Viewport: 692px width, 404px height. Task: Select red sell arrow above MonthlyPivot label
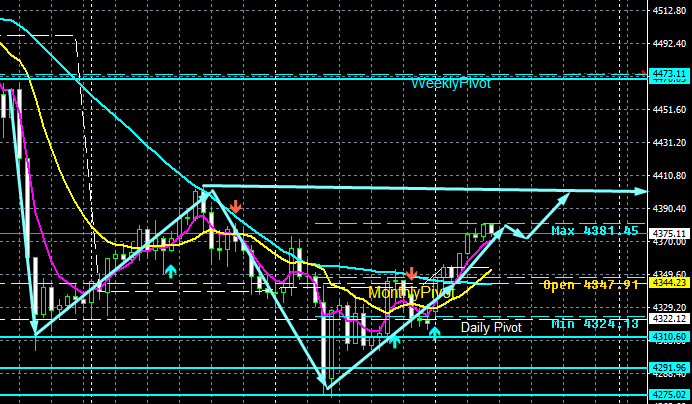[x=411, y=273]
